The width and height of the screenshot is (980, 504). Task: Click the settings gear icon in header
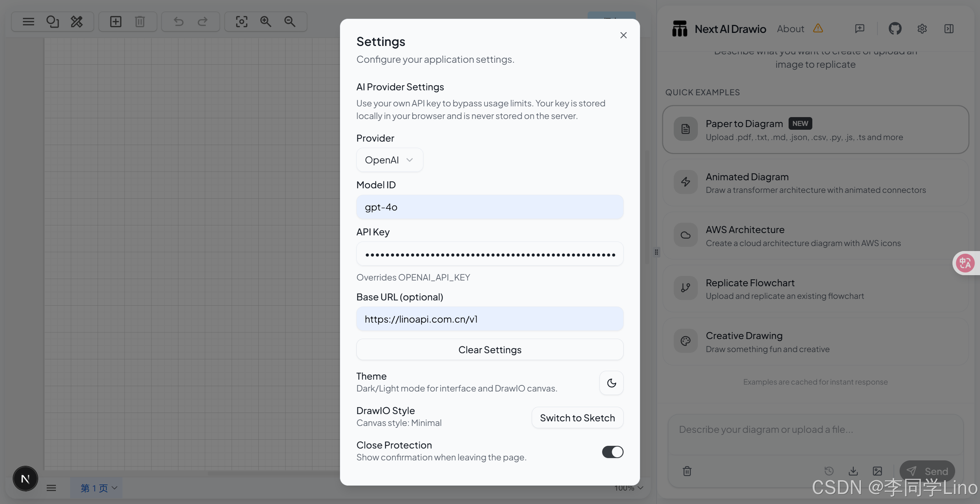pos(922,29)
